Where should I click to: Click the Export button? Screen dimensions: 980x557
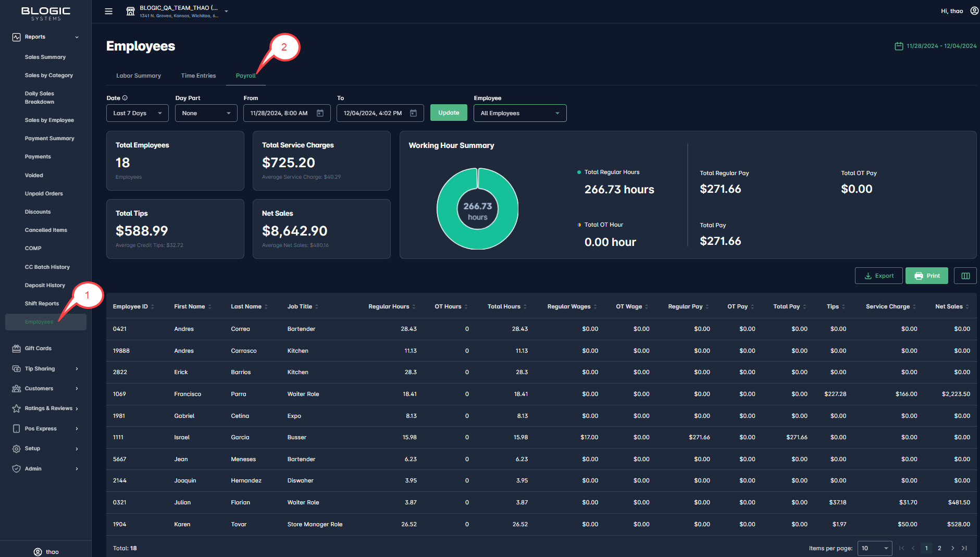[x=878, y=276]
